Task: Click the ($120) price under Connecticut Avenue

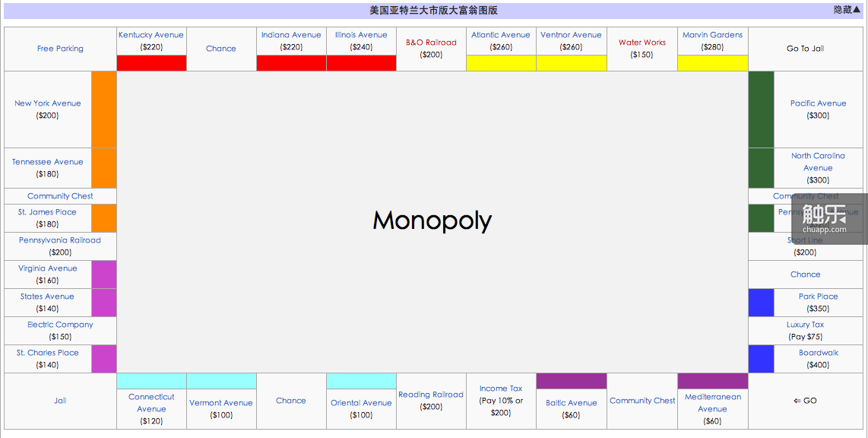Action: pyautogui.click(x=151, y=421)
